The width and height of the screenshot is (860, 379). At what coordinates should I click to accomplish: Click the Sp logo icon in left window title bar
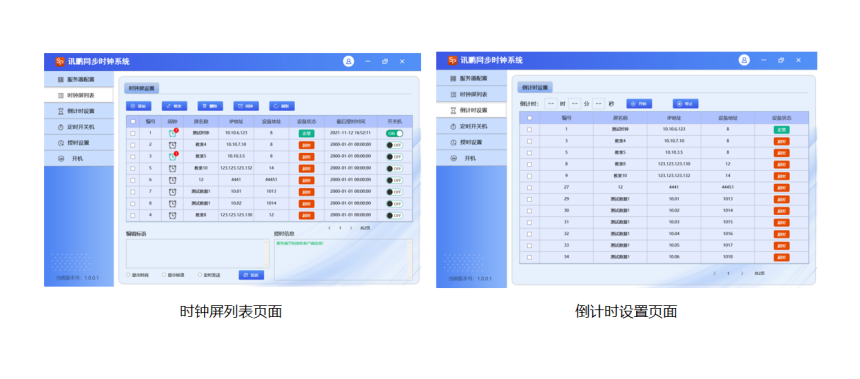point(60,61)
